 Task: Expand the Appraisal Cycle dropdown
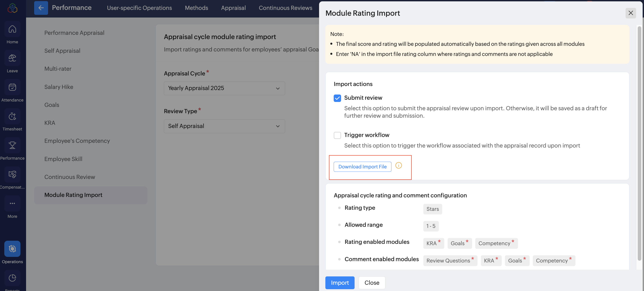[x=224, y=88]
